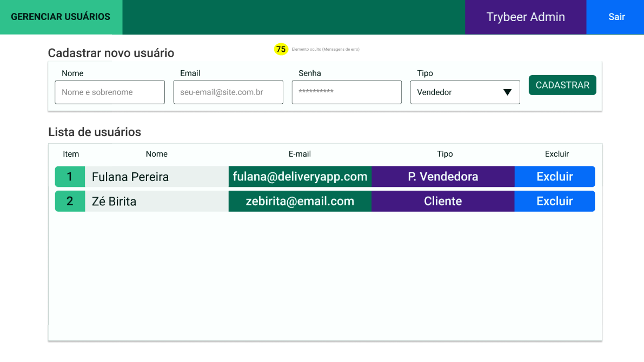
Task: Focus the Nome e sobrenome input field
Action: [110, 92]
